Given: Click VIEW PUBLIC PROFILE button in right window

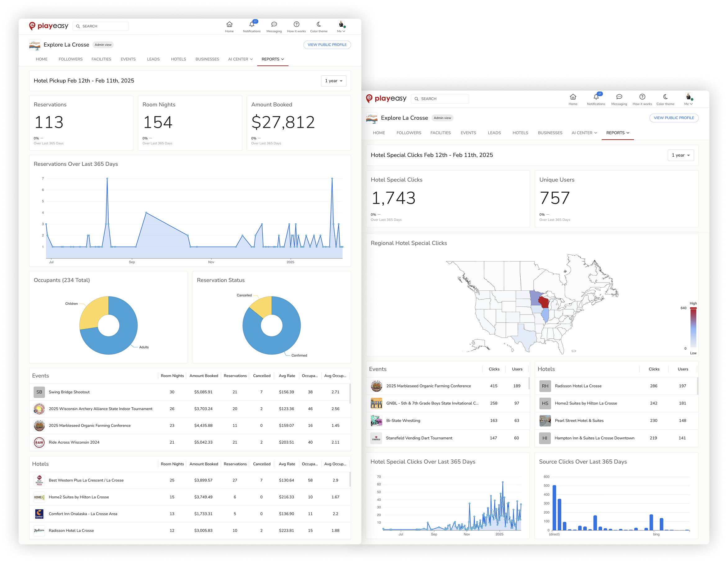Looking at the screenshot, I should pyautogui.click(x=674, y=118).
